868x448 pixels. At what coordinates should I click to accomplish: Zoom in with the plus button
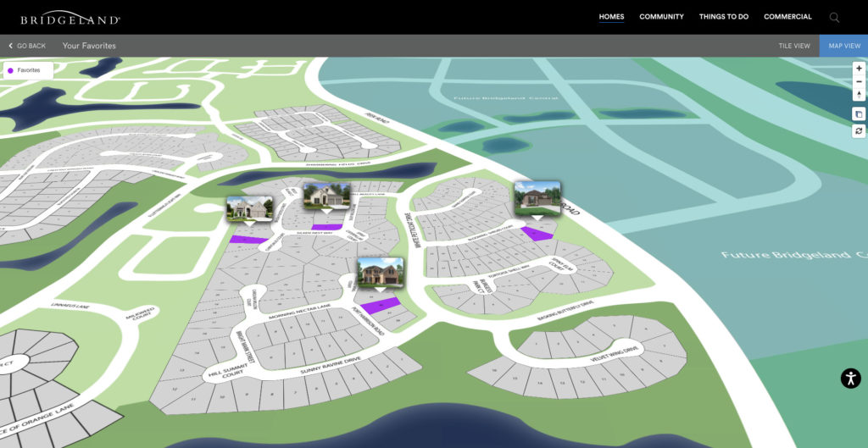click(859, 69)
